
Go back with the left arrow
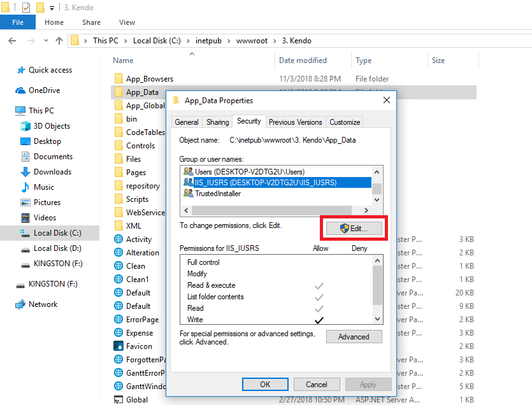pos(12,41)
